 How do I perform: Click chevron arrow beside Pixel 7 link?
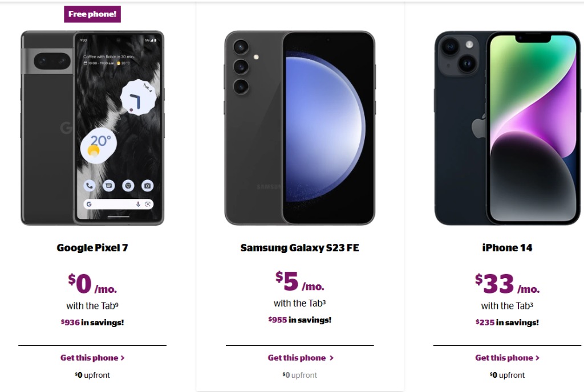(123, 358)
